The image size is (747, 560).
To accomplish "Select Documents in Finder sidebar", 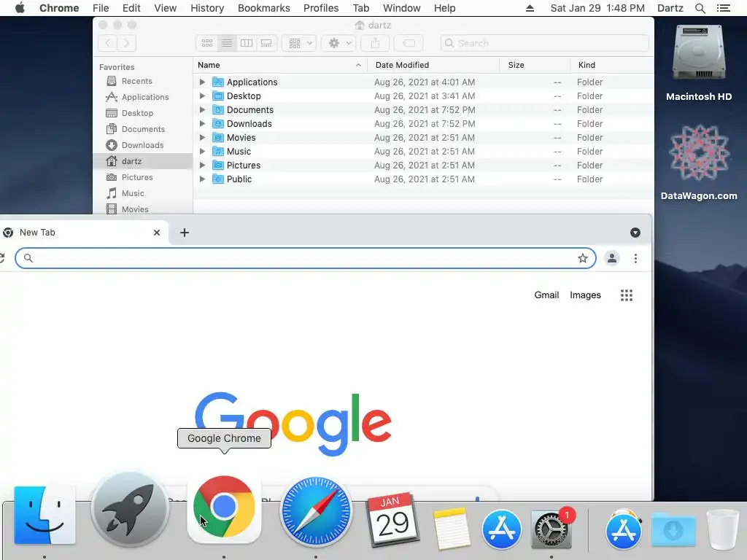I will click(x=143, y=129).
